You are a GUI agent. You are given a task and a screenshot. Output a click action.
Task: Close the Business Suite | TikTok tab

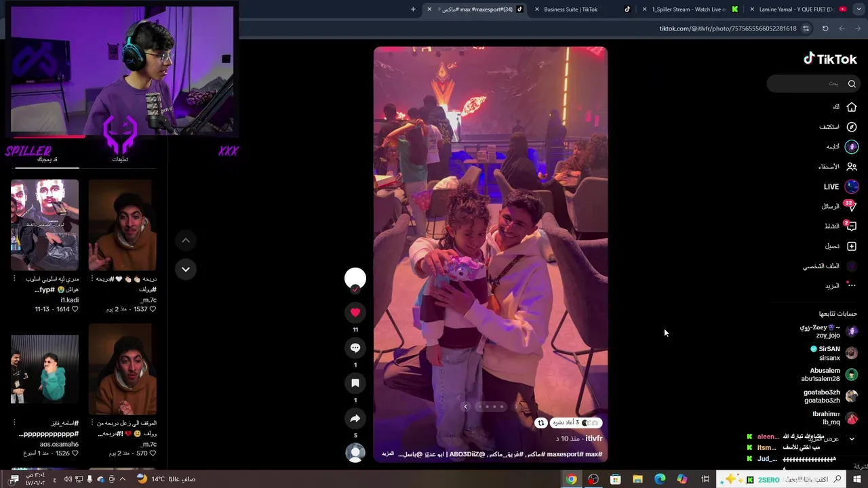537,9
